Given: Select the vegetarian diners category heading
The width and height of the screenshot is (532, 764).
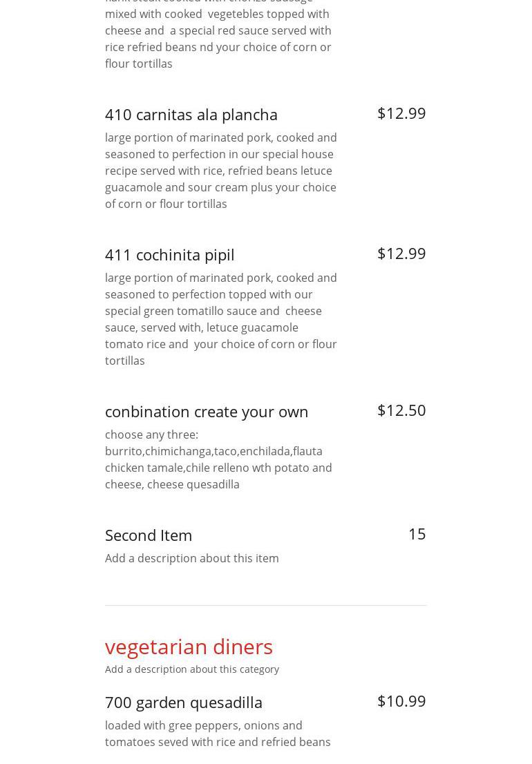Looking at the screenshot, I should (x=189, y=647).
